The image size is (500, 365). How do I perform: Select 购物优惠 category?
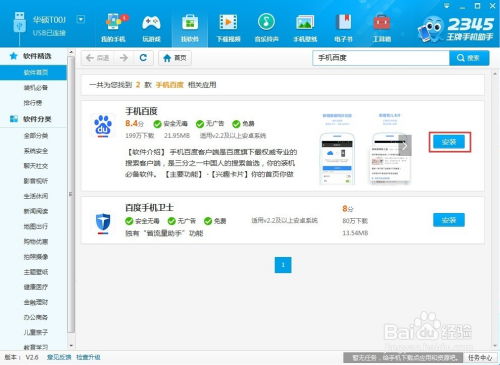click(36, 242)
